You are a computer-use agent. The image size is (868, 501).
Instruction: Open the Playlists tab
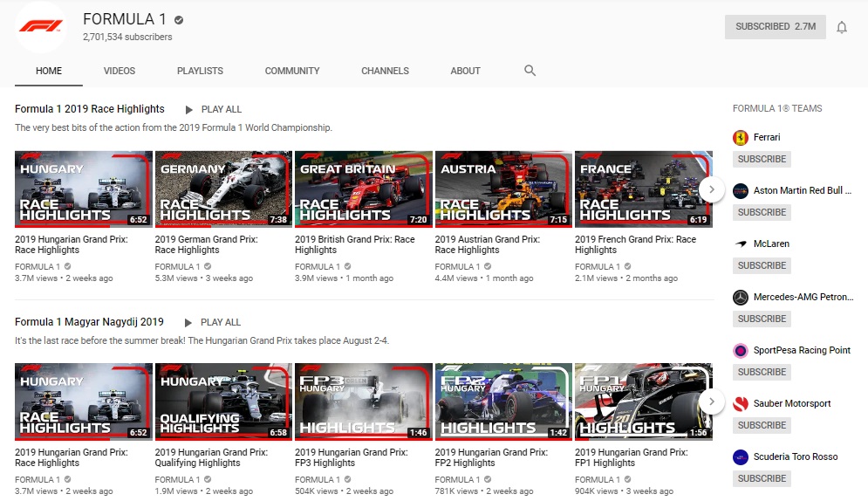click(200, 71)
